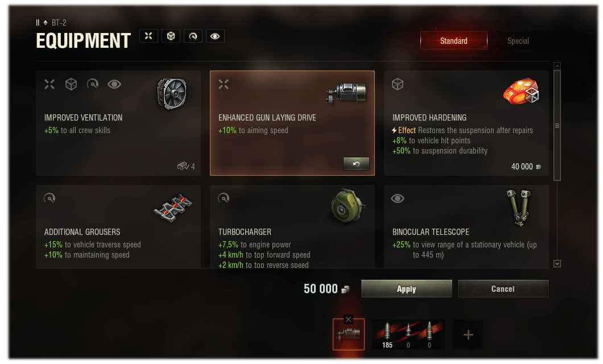Select the Improved Ventilation fan icon
The width and height of the screenshot is (603, 364).
point(172,93)
